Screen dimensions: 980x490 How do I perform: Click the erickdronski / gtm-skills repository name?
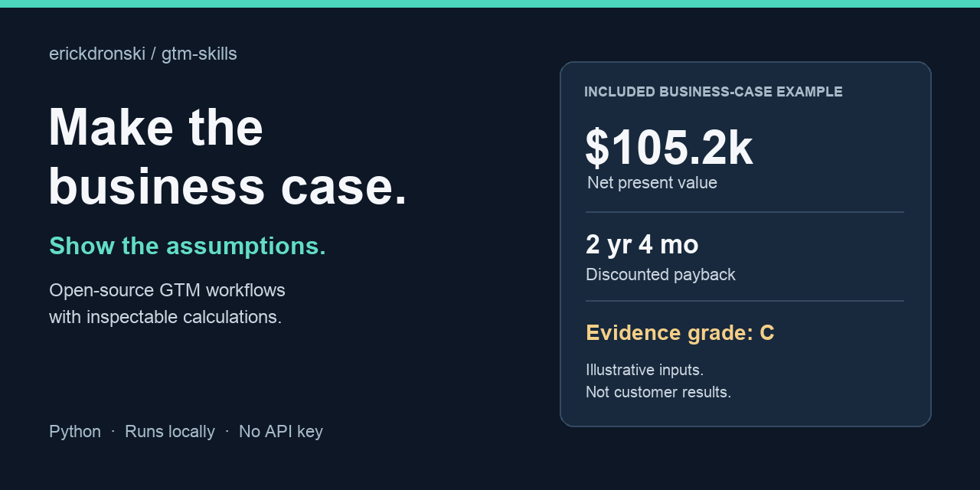point(143,54)
